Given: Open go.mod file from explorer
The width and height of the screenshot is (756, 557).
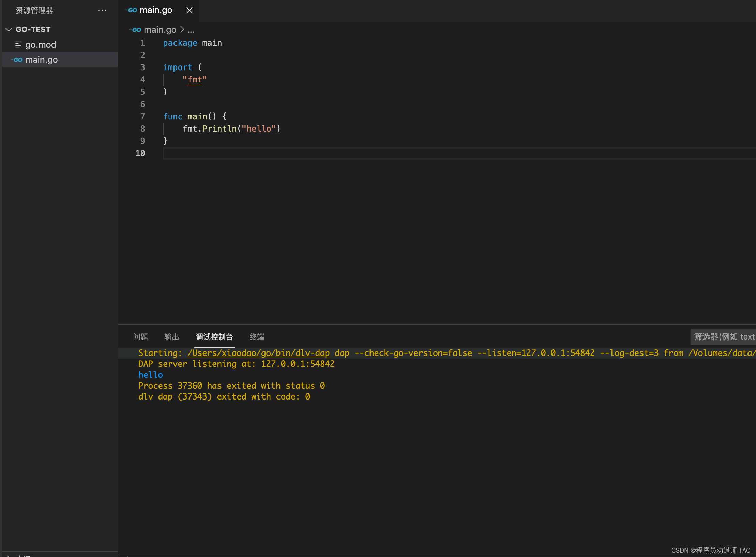Looking at the screenshot, I should [x=41, y=45].
